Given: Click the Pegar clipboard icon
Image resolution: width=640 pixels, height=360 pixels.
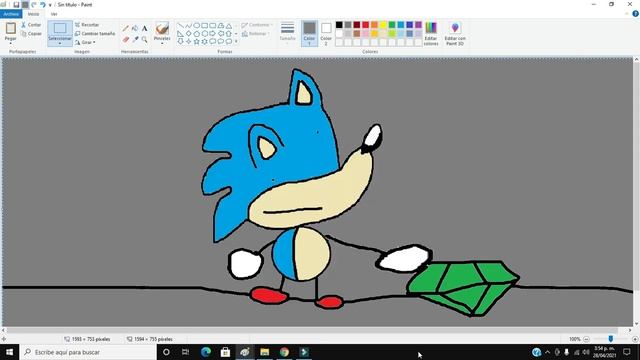Looking at the screenshot, I should [x=11, y=28].
